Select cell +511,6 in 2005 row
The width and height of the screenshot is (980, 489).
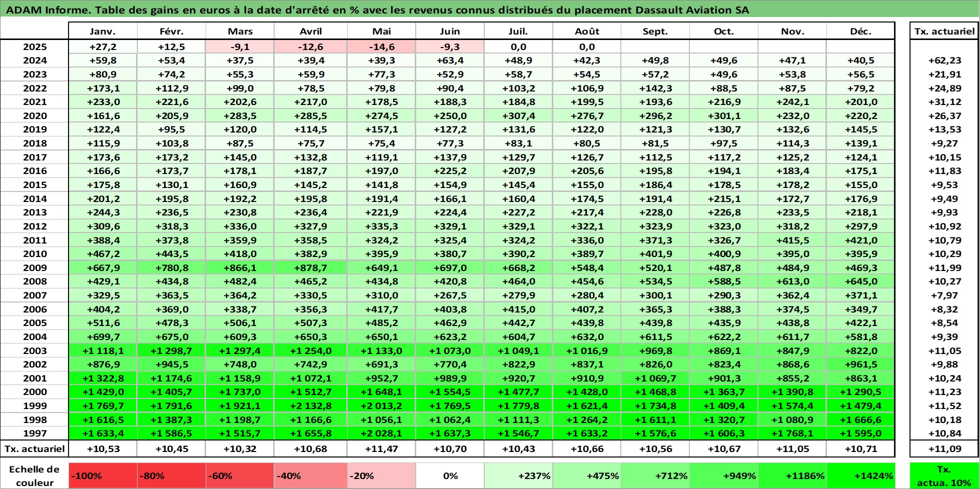(x=103, y=323)
